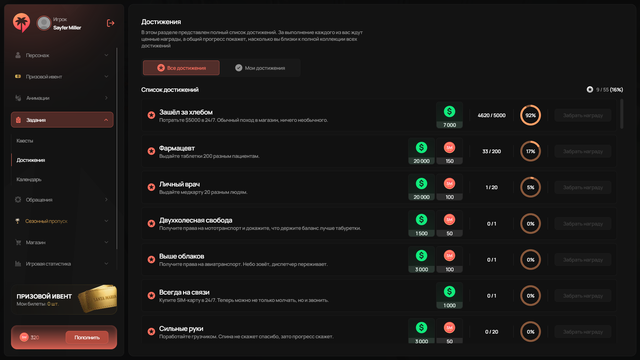Open the Призовой ивент golden ticket banner
The height and width of the screenshot is (360, 640).
64,299
